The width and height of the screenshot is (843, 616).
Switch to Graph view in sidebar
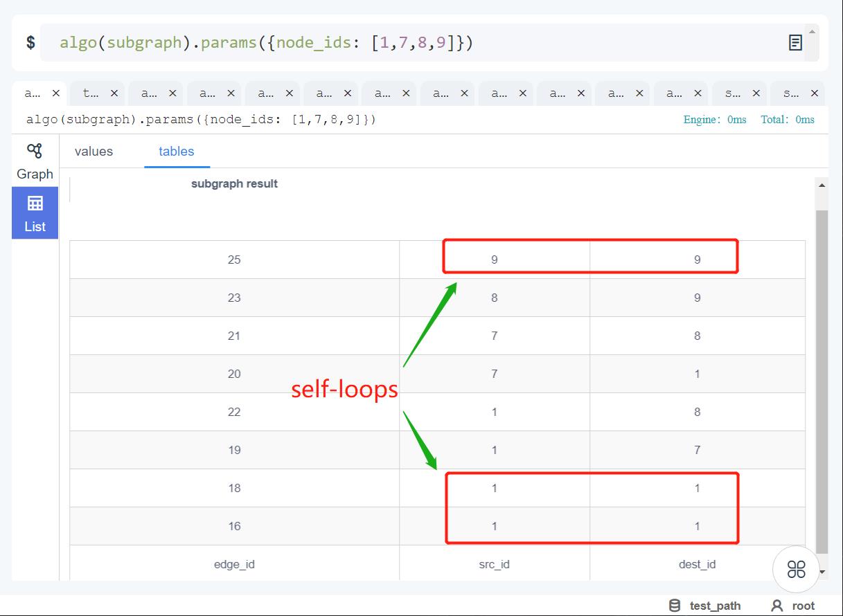pyautogui.click(x=35, y=161)
